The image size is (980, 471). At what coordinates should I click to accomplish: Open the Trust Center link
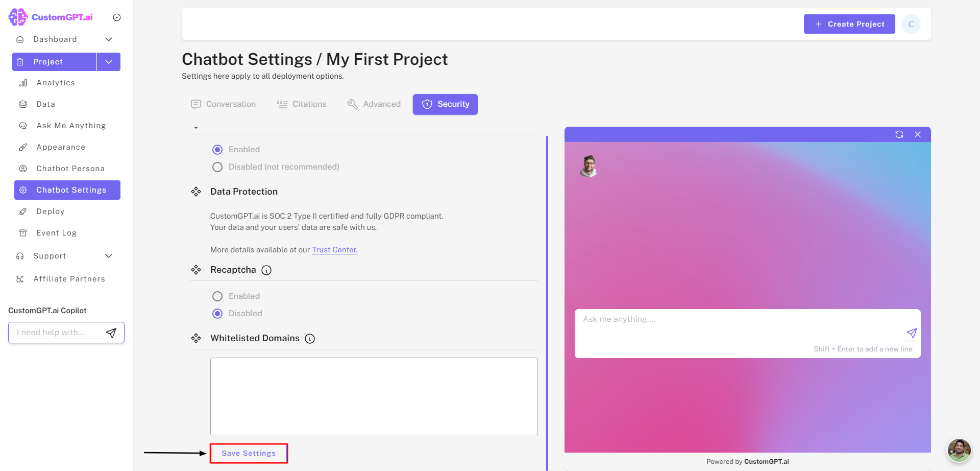[x=335, y=250]
